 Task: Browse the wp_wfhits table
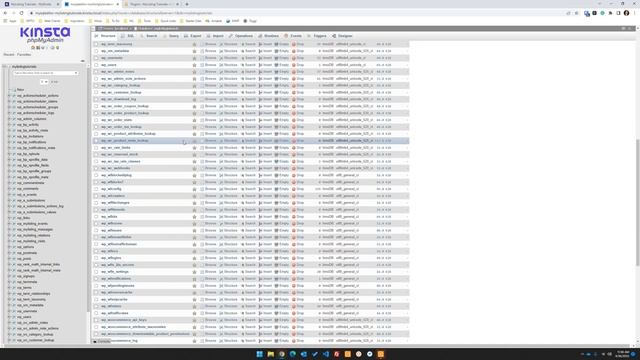(x=208, y=217)
